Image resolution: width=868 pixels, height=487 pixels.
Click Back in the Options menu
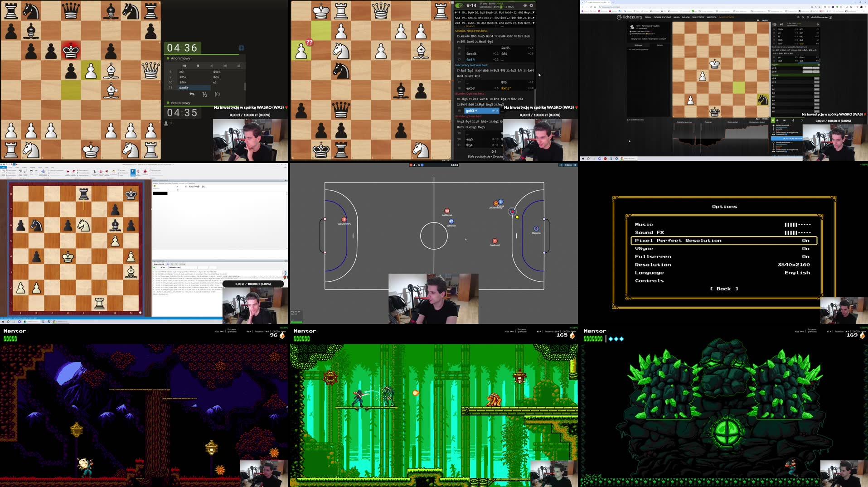click(724, 289)
